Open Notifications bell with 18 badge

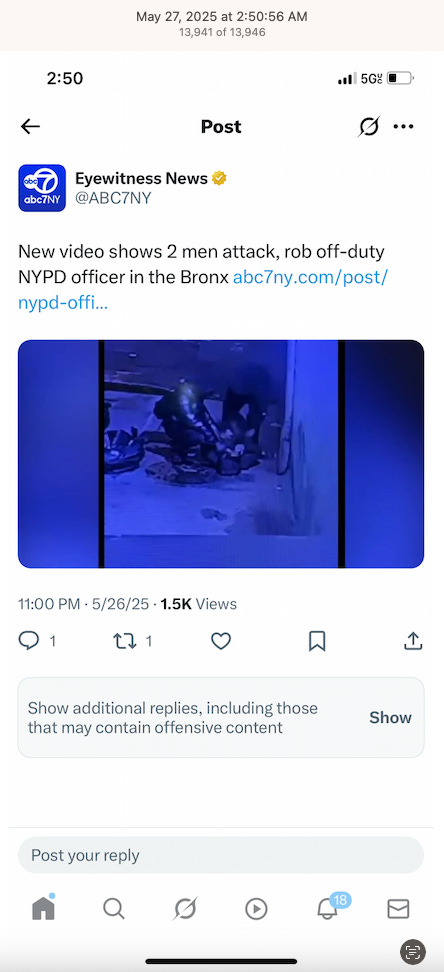click(x=329, y=908)
